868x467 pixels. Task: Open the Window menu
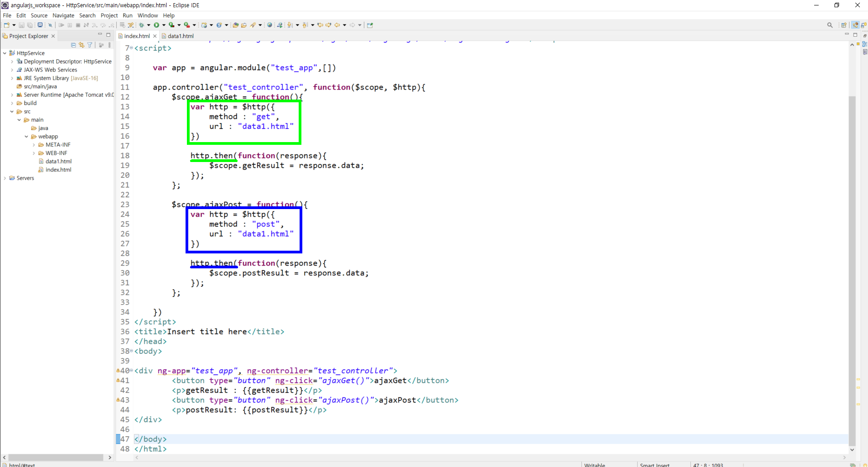click(148, 15)
